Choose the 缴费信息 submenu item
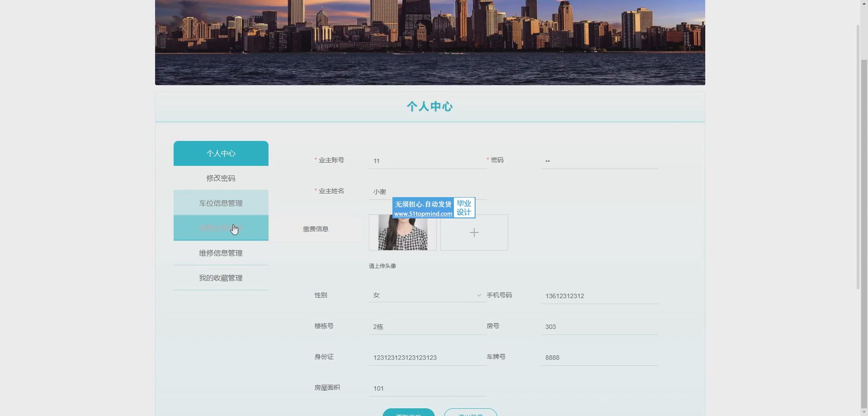Image resolution: width=868 pixels, height=416 pixels. [x=316, y=229]
